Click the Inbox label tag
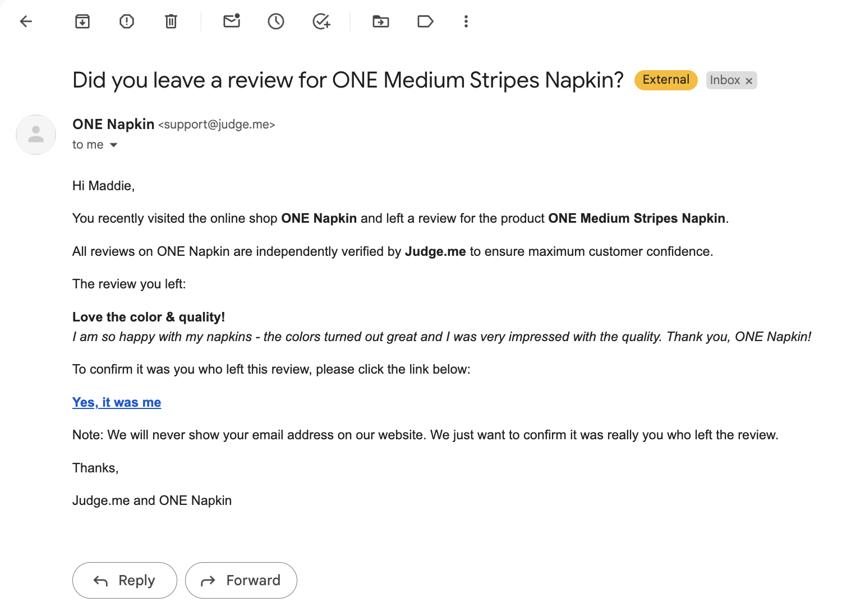Screen dimensions: 865x616 coord(725,80)
